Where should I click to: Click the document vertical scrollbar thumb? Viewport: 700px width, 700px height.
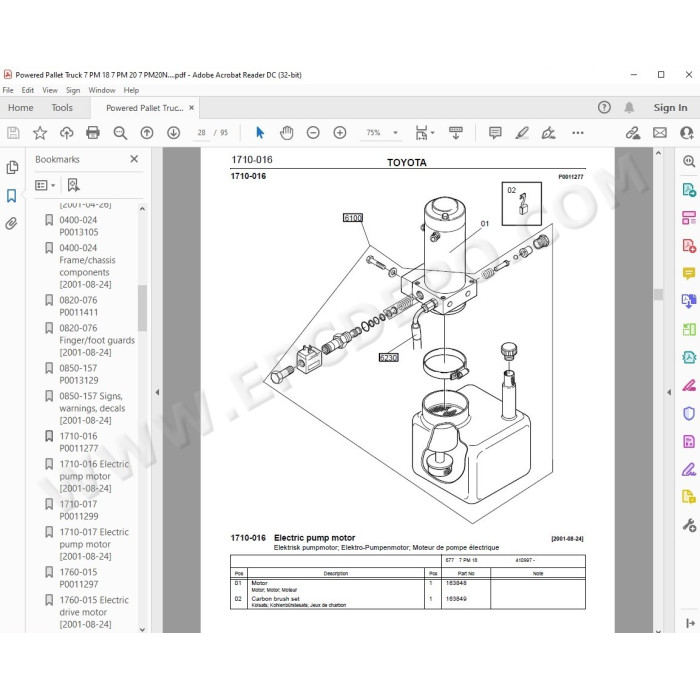[x=658, y=294]
